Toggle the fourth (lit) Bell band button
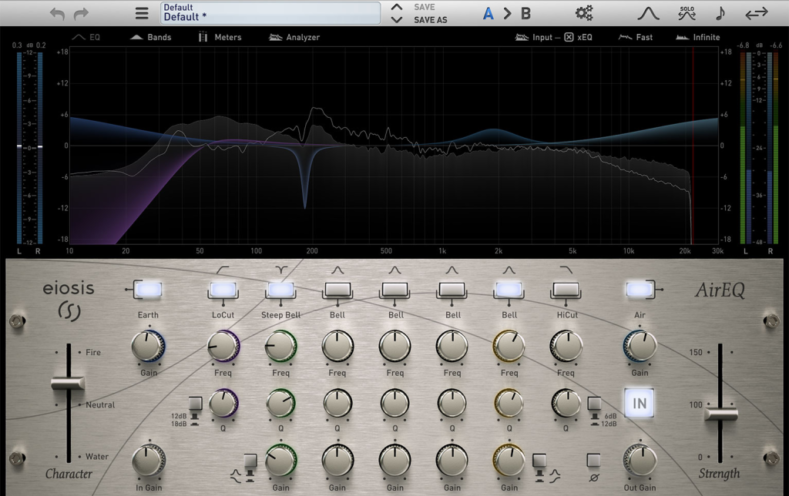The height and width of the screenshot is (496, 789). (x=509, y=290)
